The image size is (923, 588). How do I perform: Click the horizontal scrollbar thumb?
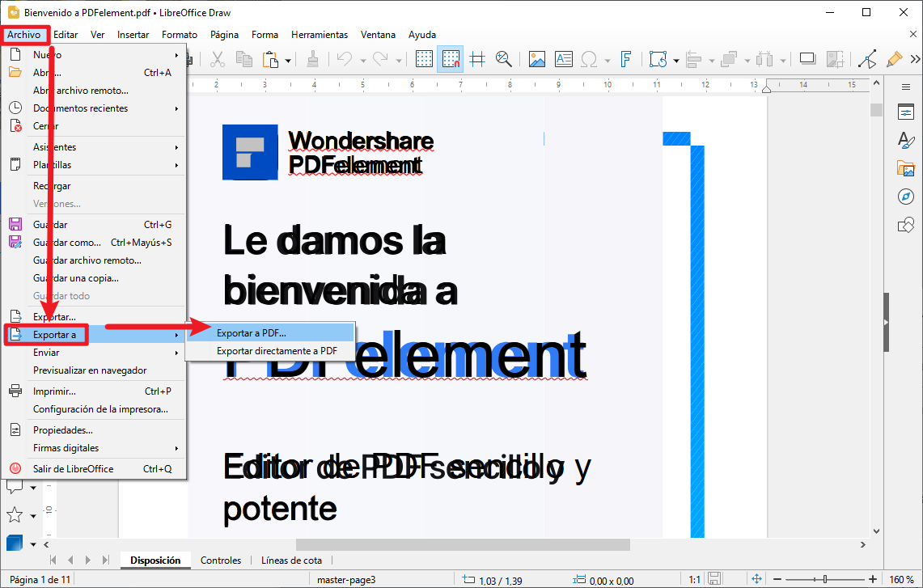pos(463,545)
